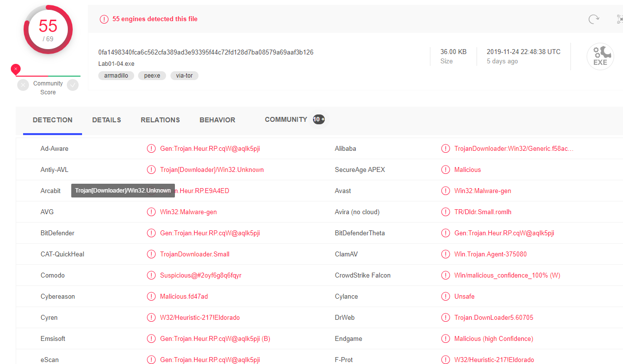This screenshot has width=623, height=364.
Task: Click warning icon in Cylance row
Action: point(446,296)
